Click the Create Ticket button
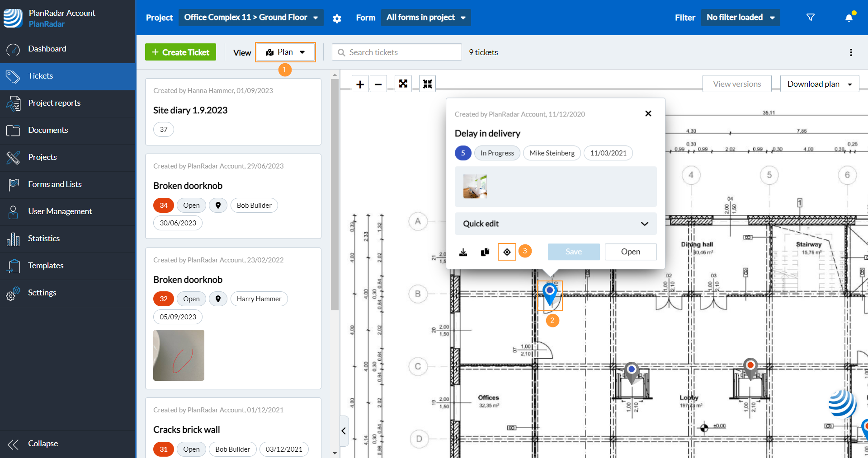Image resolution: width=868 pixels, height=458 pixels. tap(180, 51)
